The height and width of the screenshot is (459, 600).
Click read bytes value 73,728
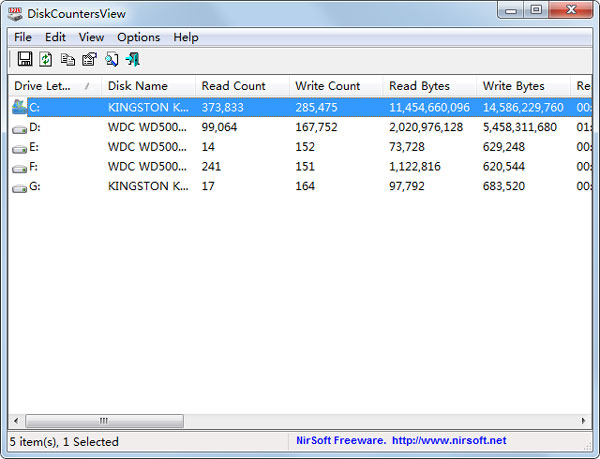click(x=407, y=147)
